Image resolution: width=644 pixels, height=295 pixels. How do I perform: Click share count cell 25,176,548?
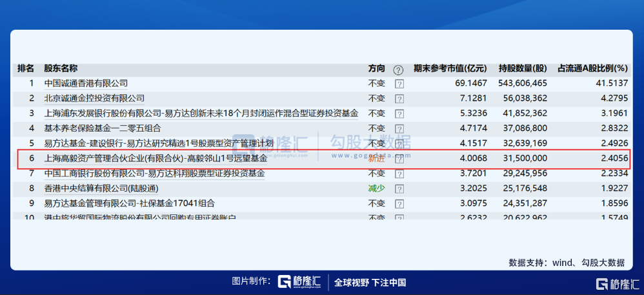click(525, 188)
